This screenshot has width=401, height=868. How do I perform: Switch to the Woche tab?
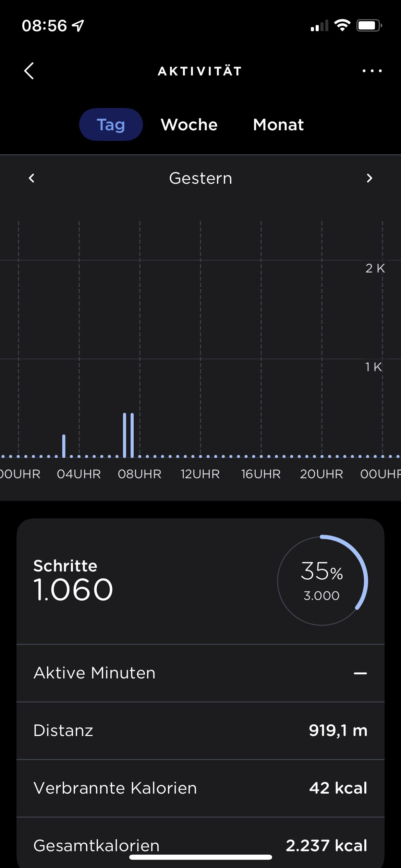(x=189, y=124)
